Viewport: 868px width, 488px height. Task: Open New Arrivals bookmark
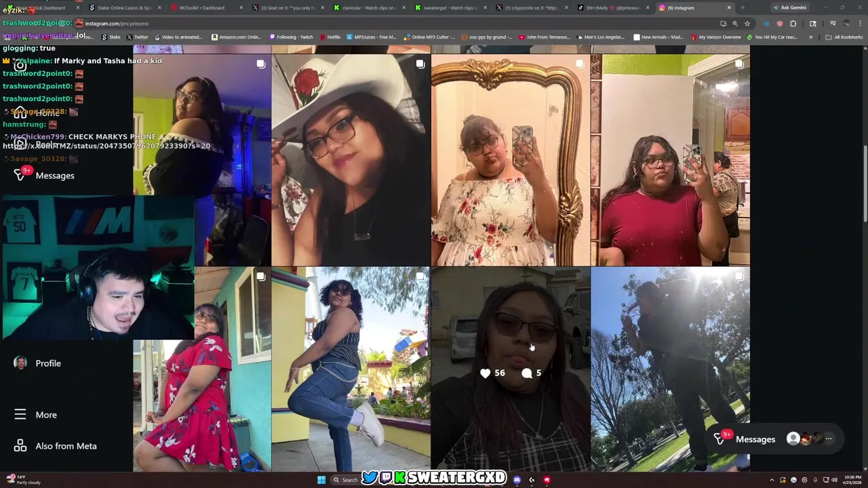pos(658,37)
